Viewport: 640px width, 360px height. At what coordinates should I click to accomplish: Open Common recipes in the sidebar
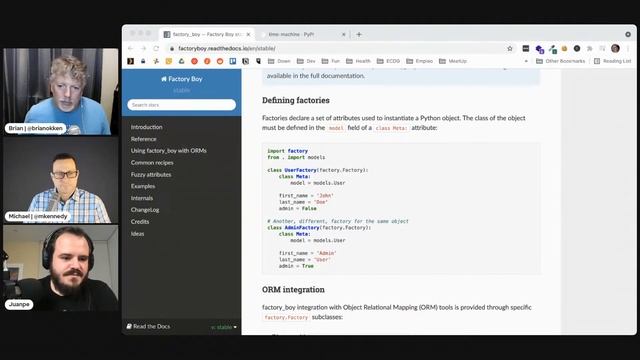click(152, 162)
